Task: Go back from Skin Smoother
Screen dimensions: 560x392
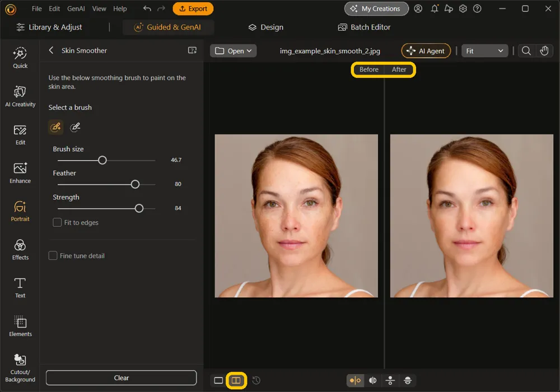Action: [51, 50]
